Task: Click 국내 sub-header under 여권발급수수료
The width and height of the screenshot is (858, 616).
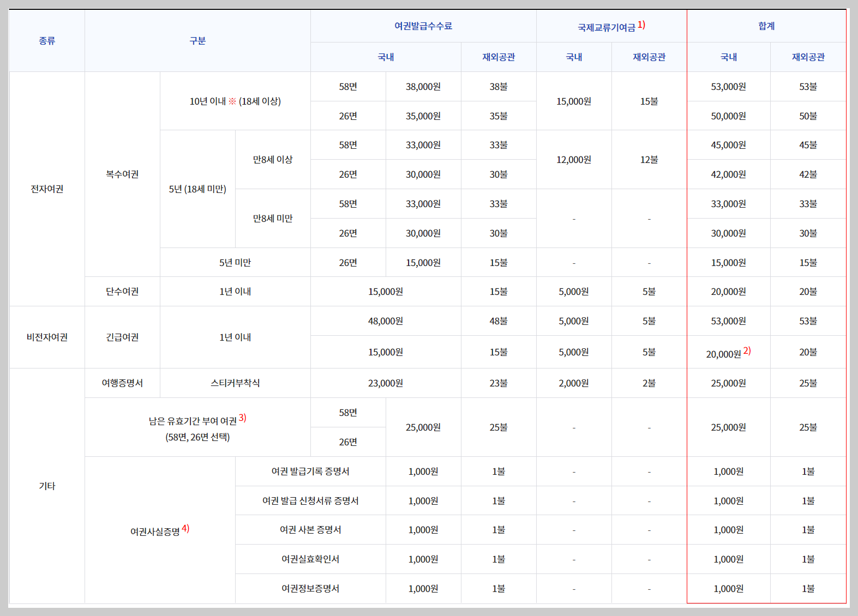Action: pyautogui.click(x=386, y=57)
